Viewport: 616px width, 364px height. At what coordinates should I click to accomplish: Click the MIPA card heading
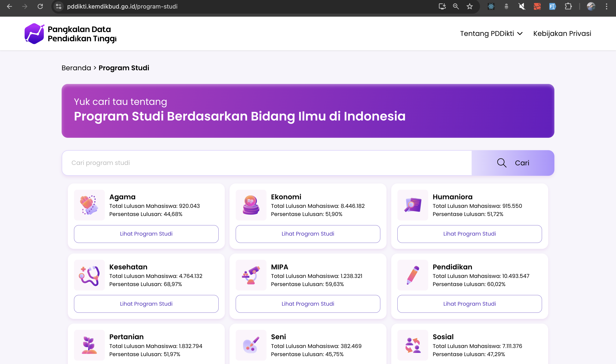click(x=280, y=267)
